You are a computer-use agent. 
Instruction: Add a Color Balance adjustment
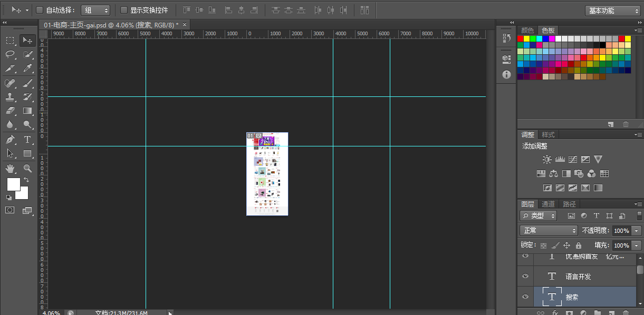(x=553, y=173)
